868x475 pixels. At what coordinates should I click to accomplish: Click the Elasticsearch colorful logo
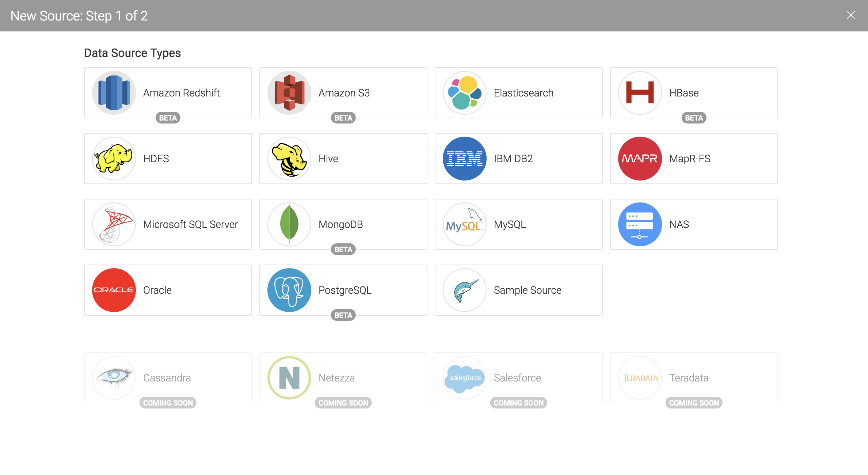[x=465, y=93]
